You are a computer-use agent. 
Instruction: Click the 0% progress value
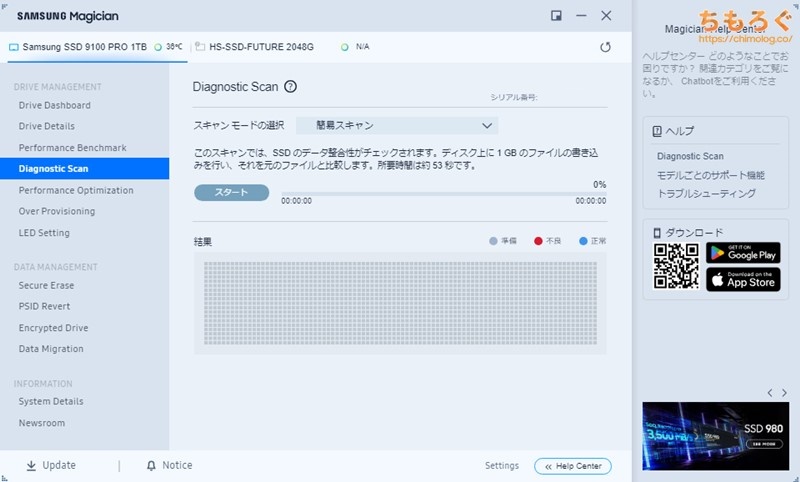(x=599, y=185)
